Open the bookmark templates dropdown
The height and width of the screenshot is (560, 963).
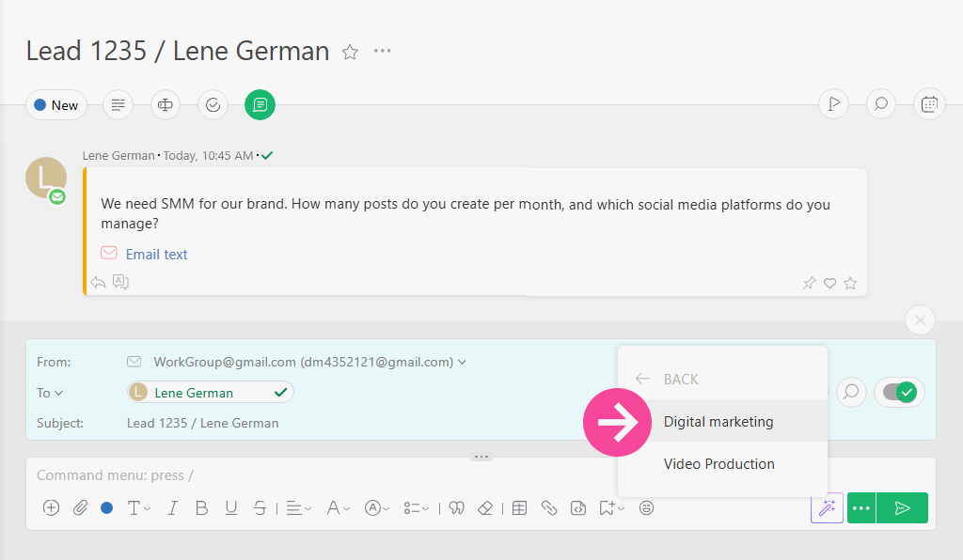pos(611,508)
